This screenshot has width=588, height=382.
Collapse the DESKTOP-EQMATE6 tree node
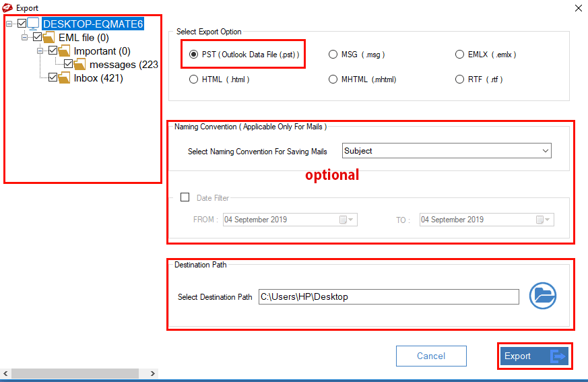pyautogui.click(x=9, y=24)
